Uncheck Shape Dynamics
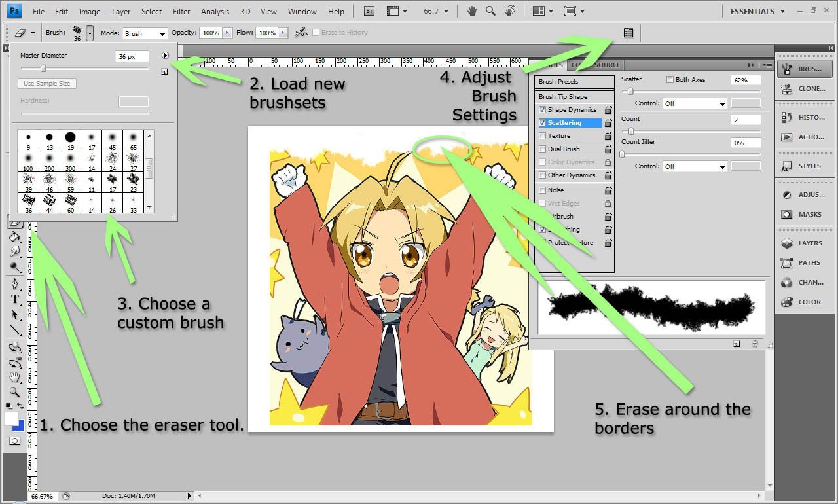Screen dimensions: 838x504 click(x=542, y=110)
